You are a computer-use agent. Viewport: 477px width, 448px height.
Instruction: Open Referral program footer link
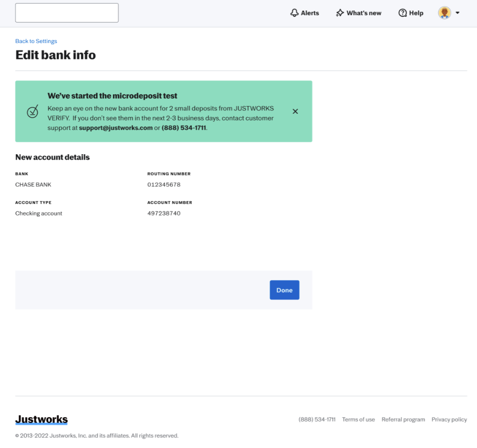point(403,420)
